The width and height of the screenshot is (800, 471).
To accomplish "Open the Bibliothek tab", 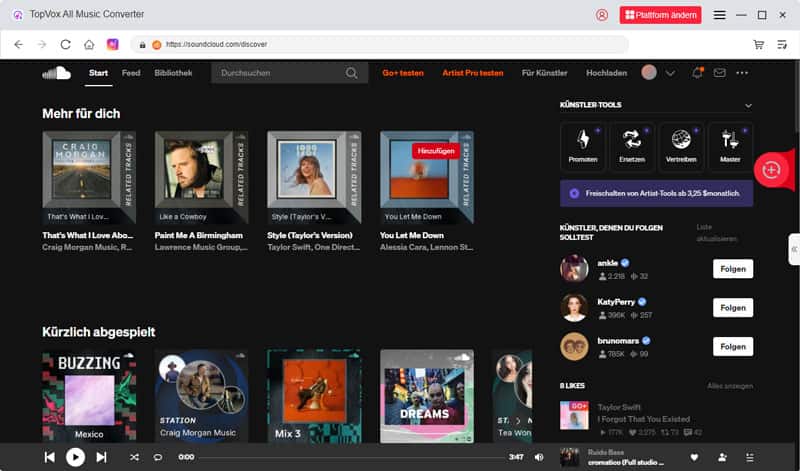I will 173,73.
